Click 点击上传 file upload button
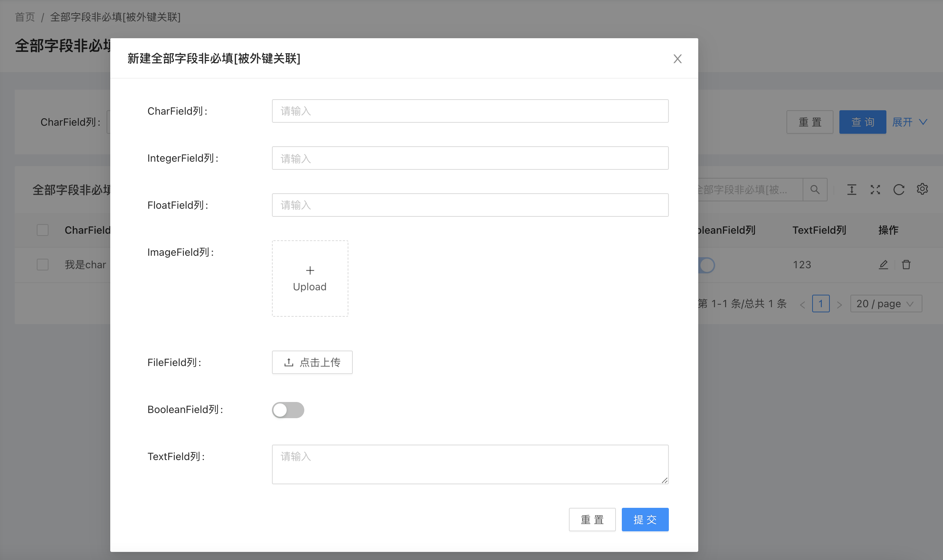Screen dimensions: 943x560 pyautogui.click(x=312, y=362)
